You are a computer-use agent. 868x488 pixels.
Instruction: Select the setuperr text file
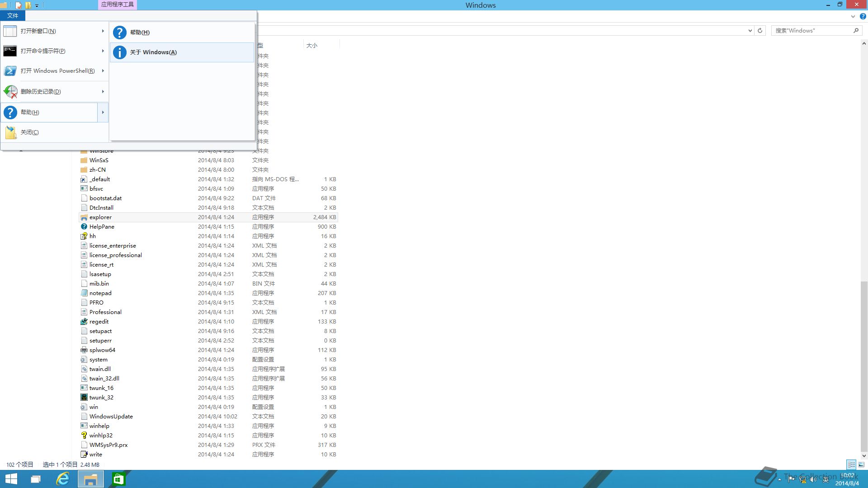[100, 341]
